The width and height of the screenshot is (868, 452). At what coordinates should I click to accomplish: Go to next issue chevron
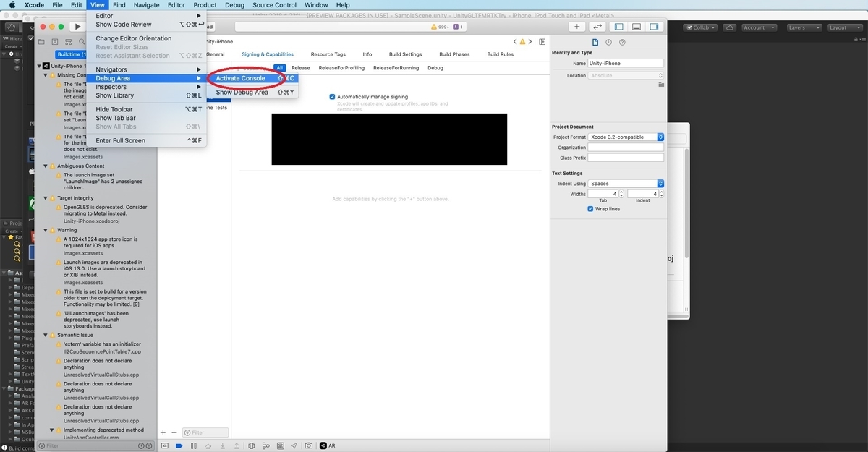[530, 42]
